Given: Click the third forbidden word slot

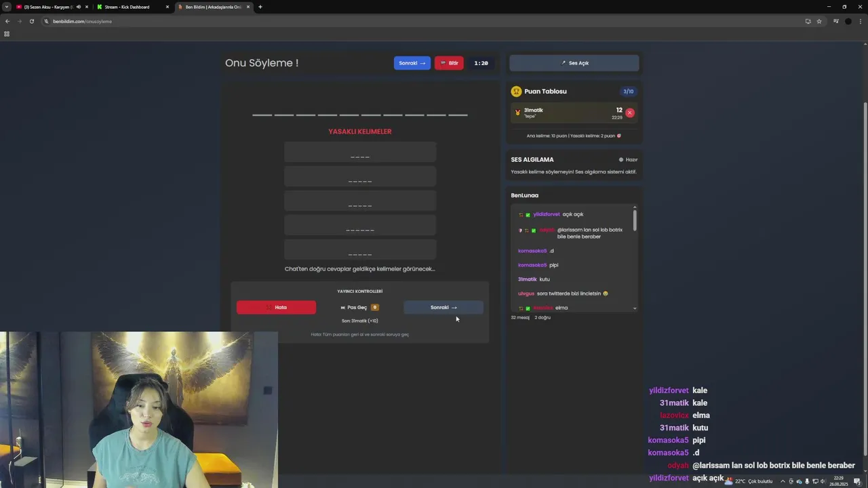Looking at the screenshot, I should point(360,201).
